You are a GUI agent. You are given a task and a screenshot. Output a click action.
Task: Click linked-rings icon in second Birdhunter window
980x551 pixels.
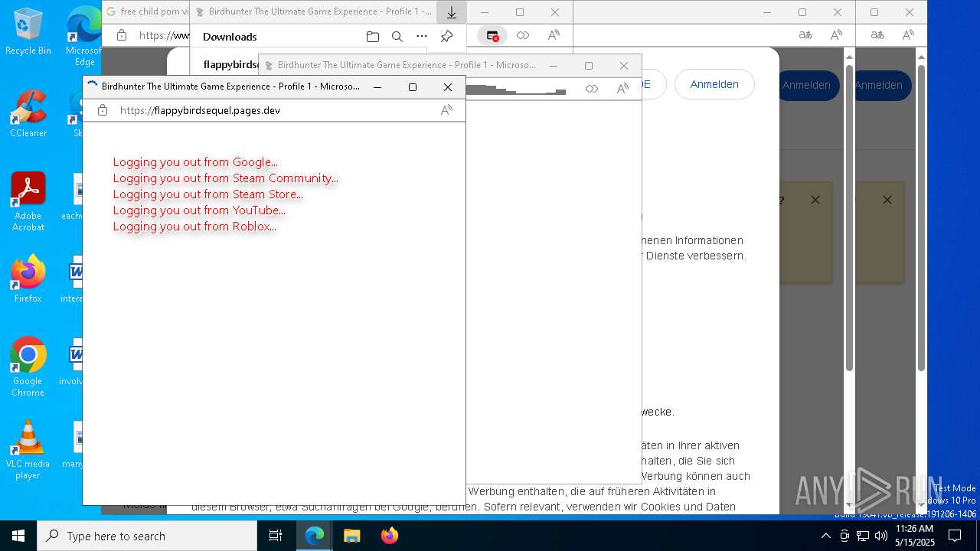coord(592,89)
